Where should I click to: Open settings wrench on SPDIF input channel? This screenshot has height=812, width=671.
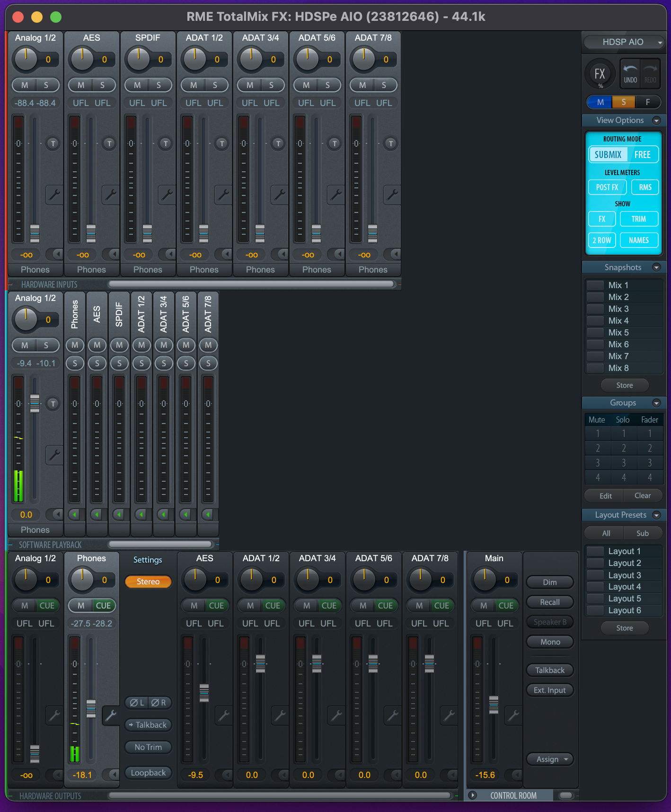pyautogui.click(x=167, y=194)
